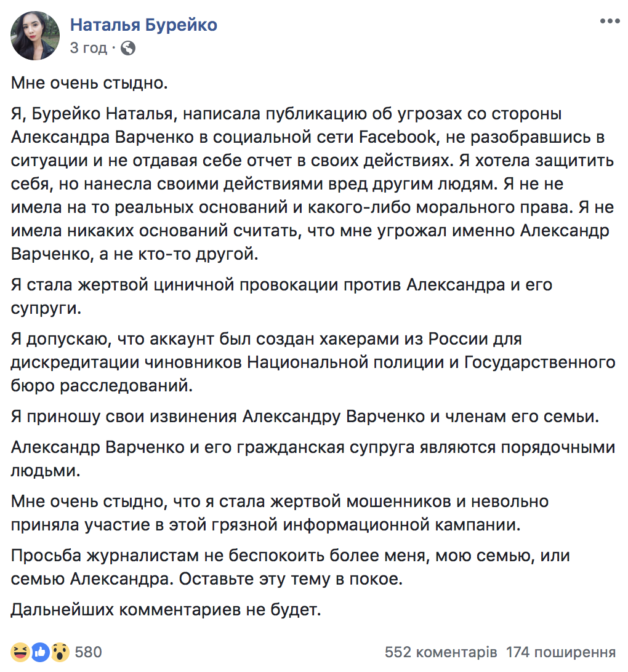628x672 pixels.
Task: Click the 'Мне очень стыдно.' opening line
Action: pyautogui.click(x=89, y=82)
